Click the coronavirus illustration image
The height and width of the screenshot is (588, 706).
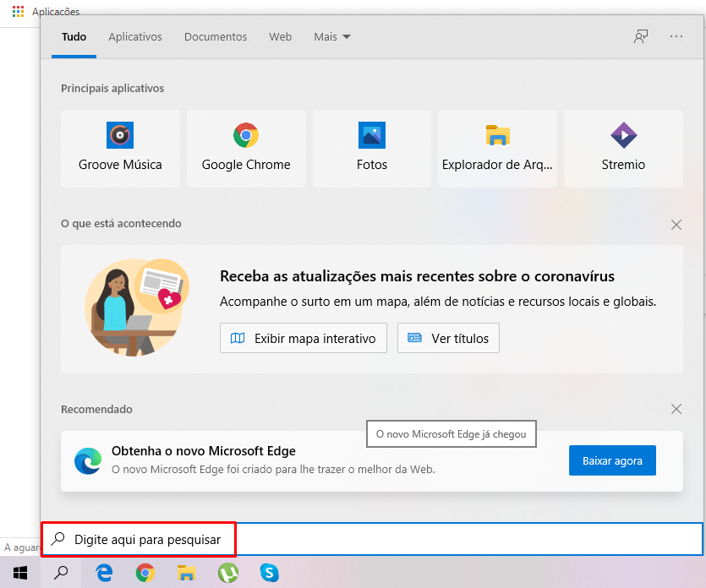(x=136, y=308)
